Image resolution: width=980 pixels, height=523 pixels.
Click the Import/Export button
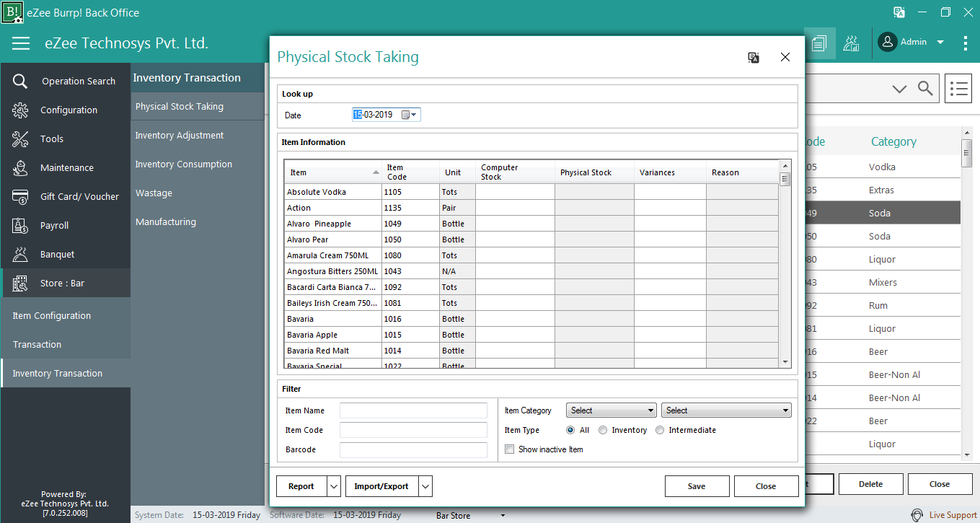pos(381,486)
